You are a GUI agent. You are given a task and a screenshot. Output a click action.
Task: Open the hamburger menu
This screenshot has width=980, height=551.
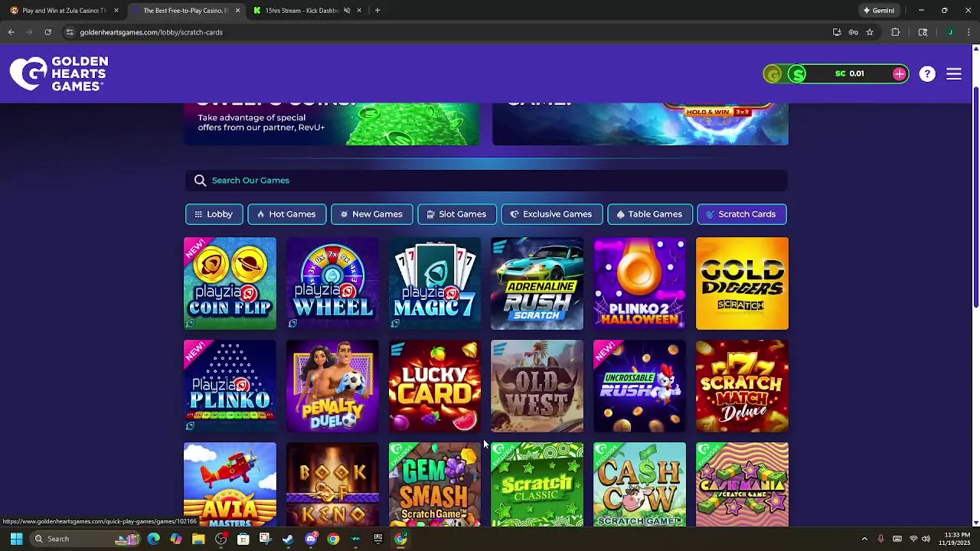954,74
